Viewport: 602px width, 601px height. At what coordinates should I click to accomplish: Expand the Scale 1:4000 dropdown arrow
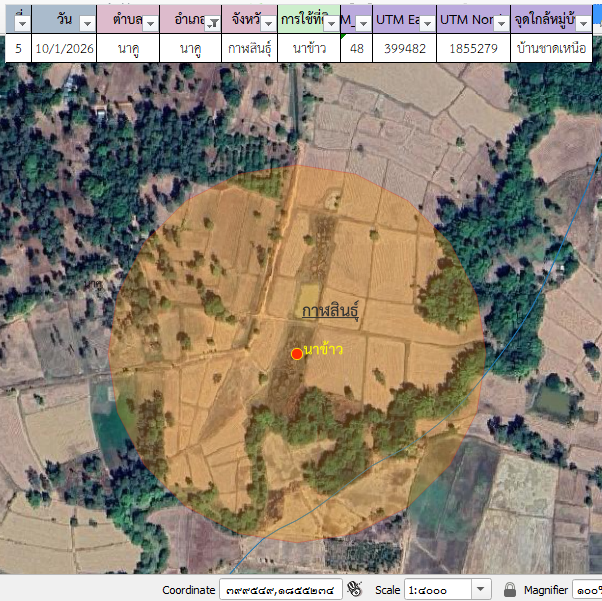tap(481, 590)
